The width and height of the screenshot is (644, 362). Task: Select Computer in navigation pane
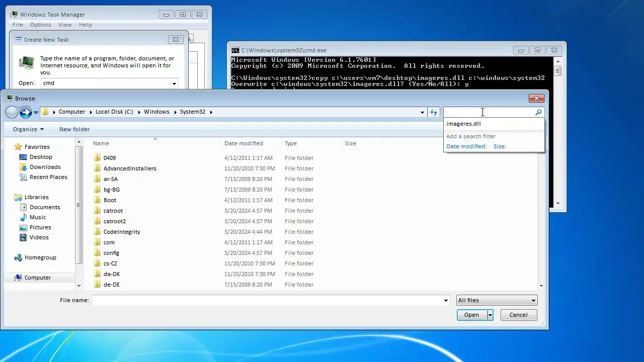37,278
